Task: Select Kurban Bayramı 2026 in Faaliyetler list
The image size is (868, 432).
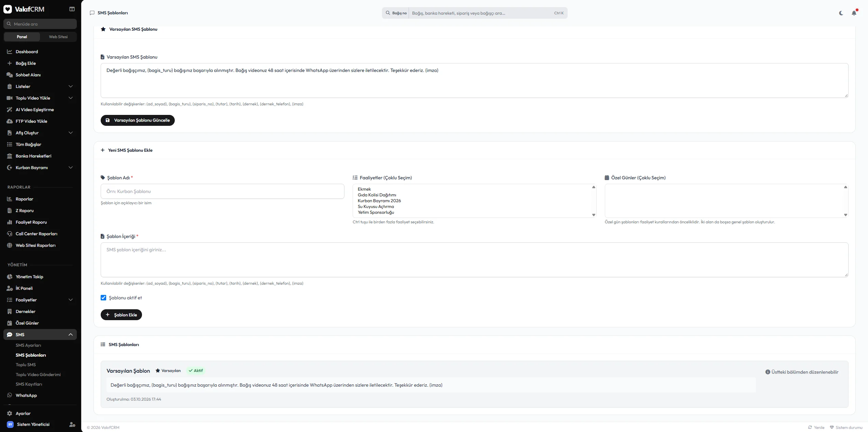Action: [x=379, y=201]
